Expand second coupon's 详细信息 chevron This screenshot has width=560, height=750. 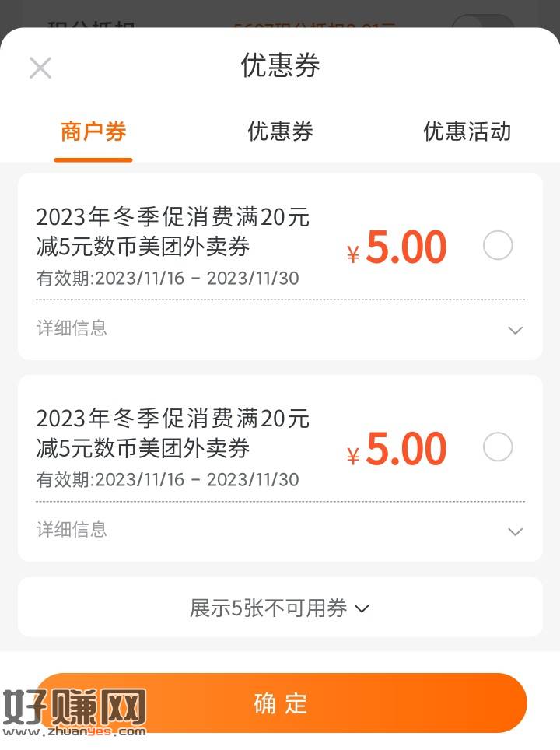point(515,531)
